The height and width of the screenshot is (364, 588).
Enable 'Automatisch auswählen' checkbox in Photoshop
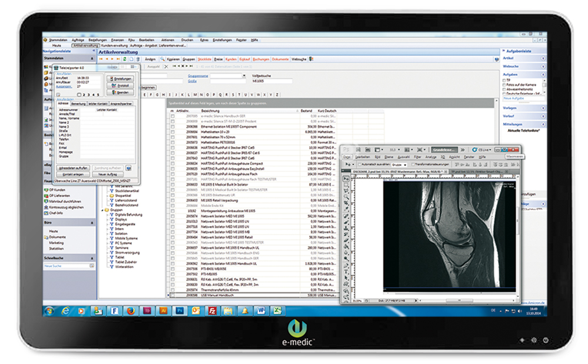358,165
